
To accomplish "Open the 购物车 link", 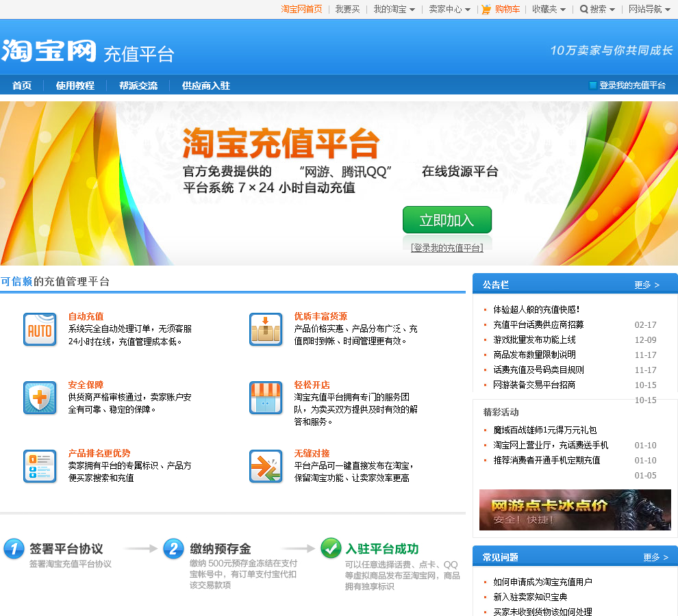I will point(507,9).
